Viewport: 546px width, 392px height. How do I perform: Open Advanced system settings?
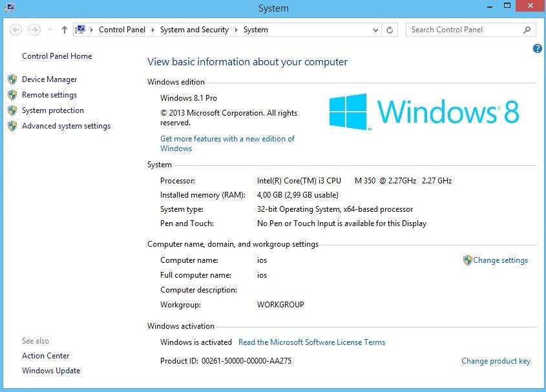(66, 126)
